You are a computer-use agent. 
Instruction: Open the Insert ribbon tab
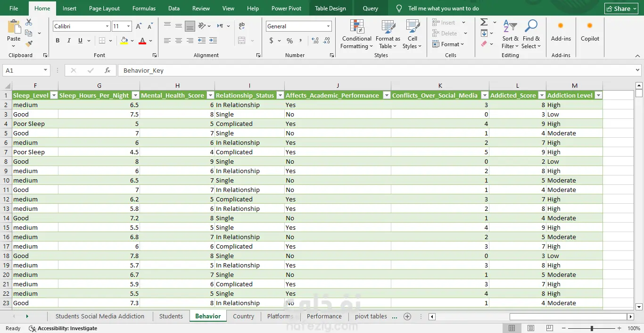tap(69, 8)
